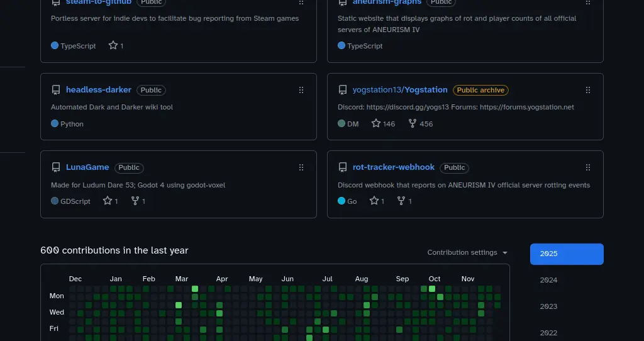Click the fork icon on rot-tracker-webhook repo
This screenshot has width=644, height=341.
pos(401,201)
